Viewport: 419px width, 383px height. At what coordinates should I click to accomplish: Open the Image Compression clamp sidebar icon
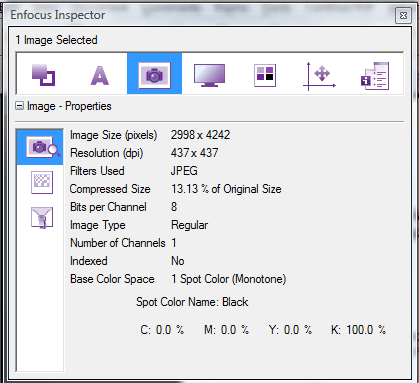[42, 217]
